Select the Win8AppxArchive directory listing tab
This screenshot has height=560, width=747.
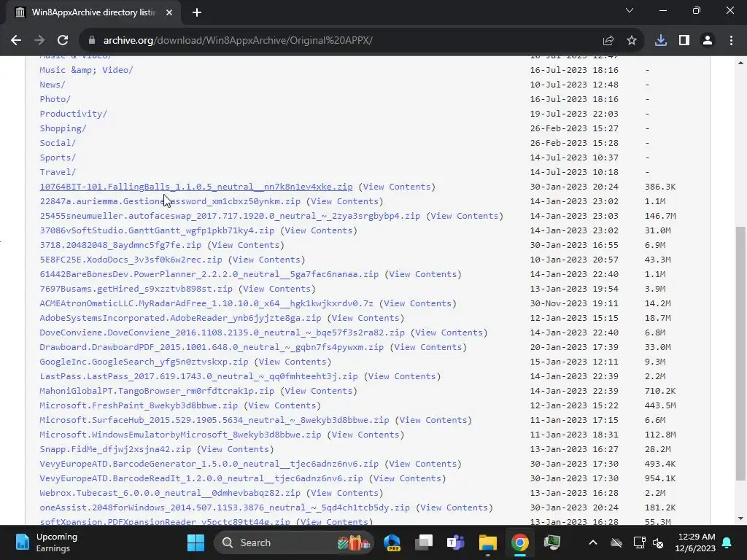pyautogui.click(x=93, y=12)
